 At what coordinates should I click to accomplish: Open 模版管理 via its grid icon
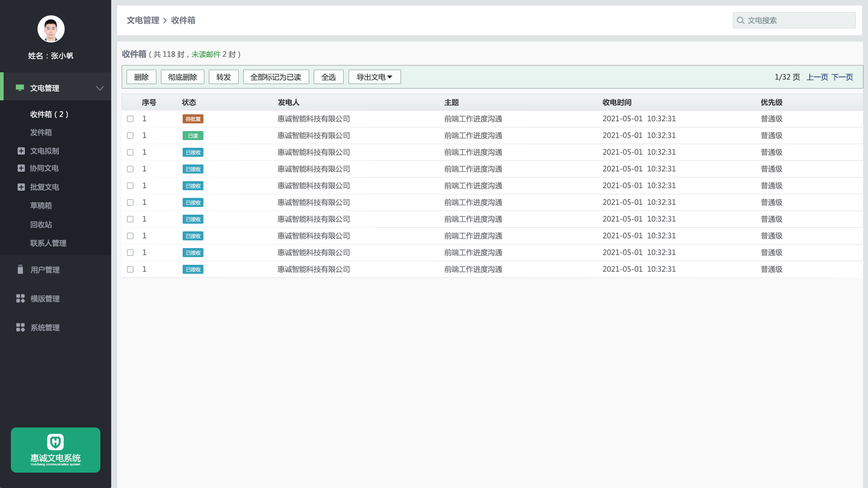tap(20, 298)
